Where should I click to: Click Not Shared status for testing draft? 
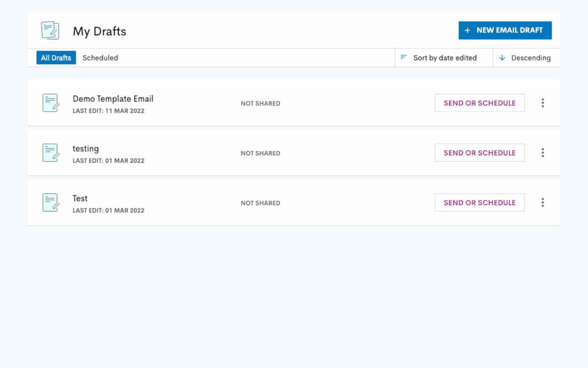point(261,153)
